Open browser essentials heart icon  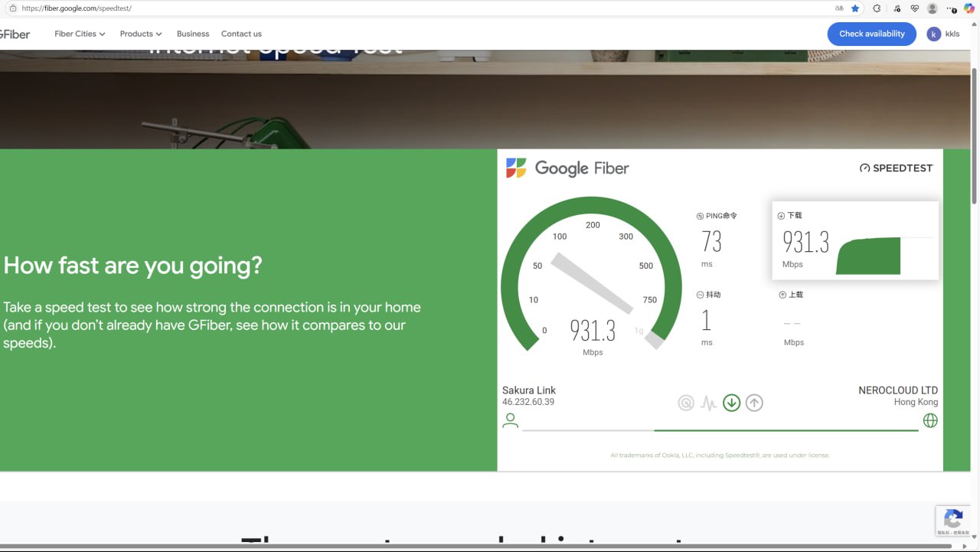[x=915, y=8]
